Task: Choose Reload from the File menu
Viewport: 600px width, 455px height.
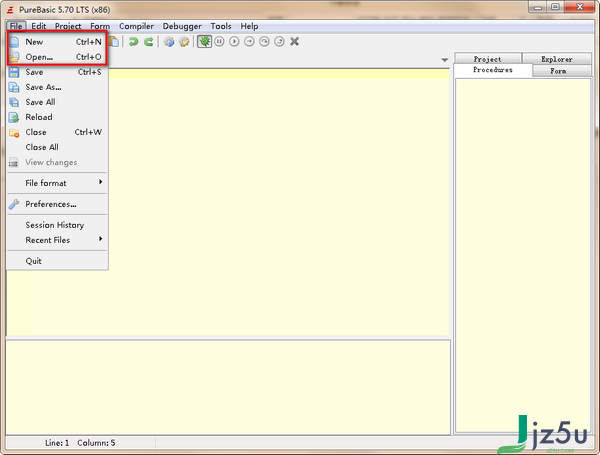Action: 57,117
